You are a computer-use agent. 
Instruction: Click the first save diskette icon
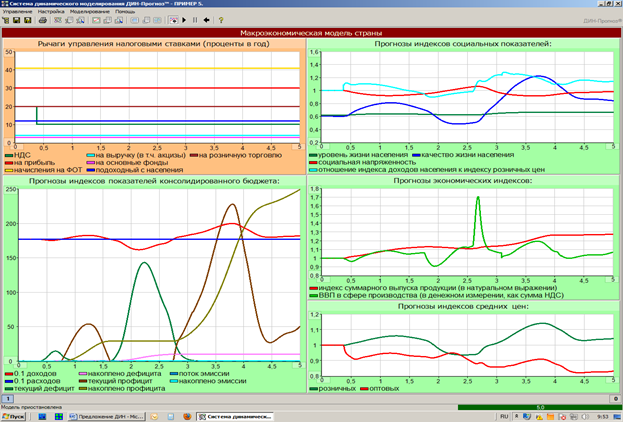pos(16,20)
